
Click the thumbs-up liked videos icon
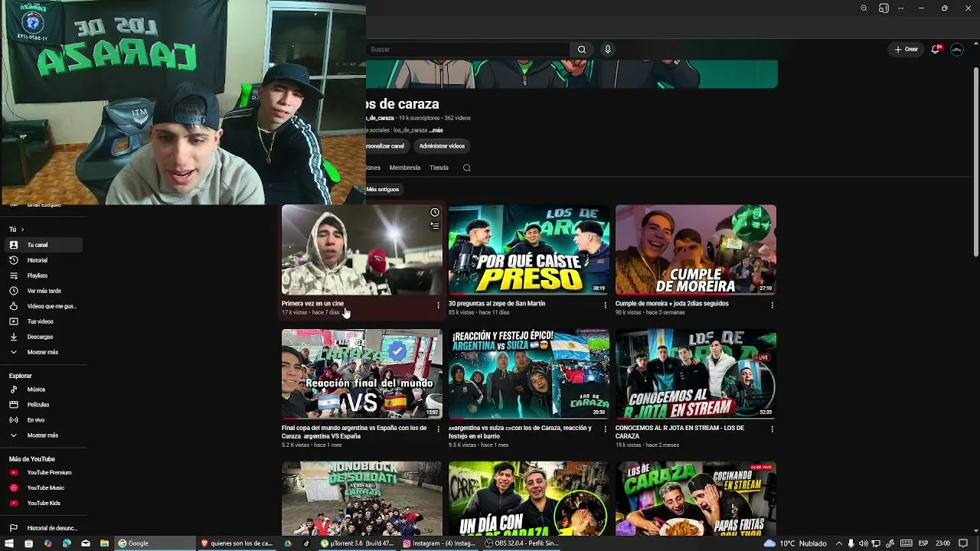tap(13, 306)
